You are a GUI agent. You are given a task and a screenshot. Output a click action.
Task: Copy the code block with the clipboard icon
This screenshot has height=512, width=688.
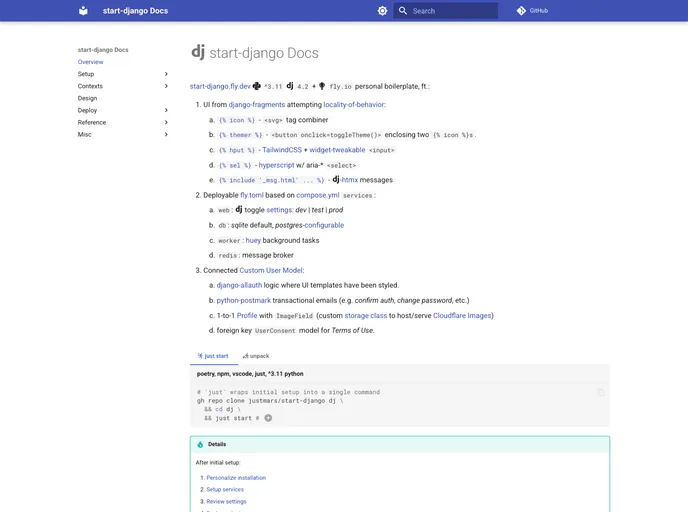(x=601, y=392)
